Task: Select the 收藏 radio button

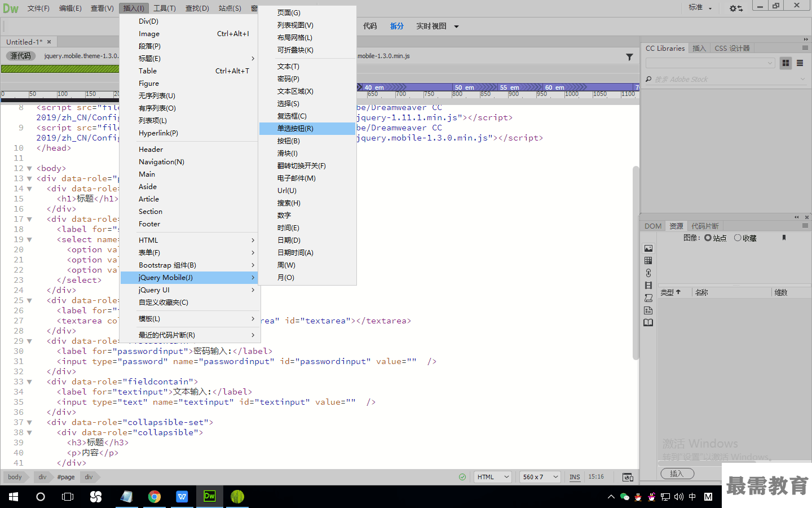Action: pyautogui.click(x=738, y=238)
